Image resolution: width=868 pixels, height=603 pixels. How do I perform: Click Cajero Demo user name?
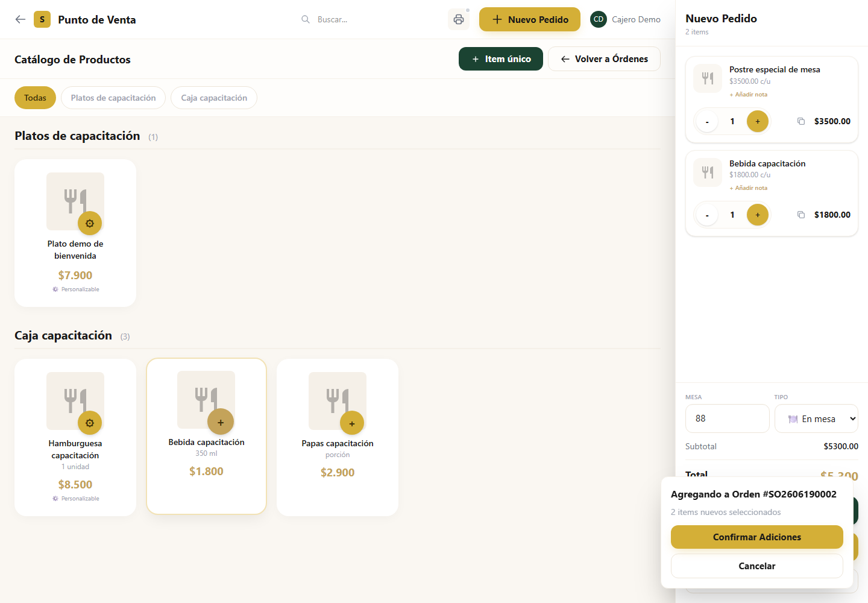(636, 19)
